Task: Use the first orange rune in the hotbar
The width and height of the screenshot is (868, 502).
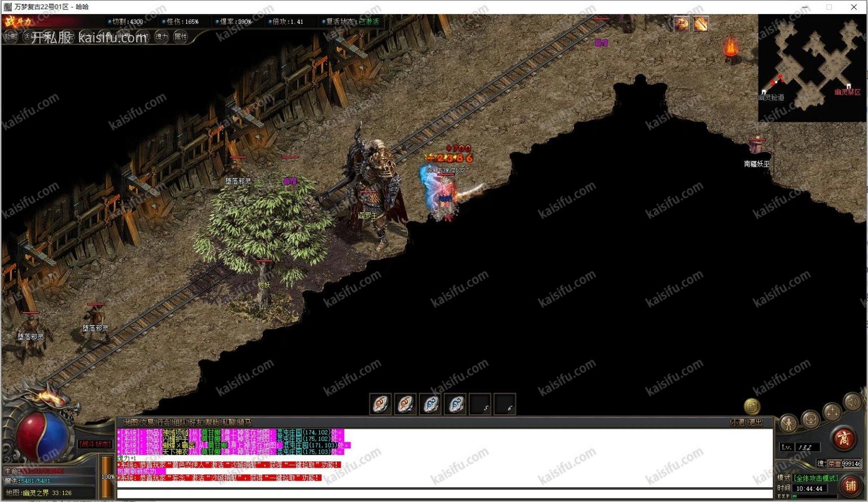Action: (380, 404)
